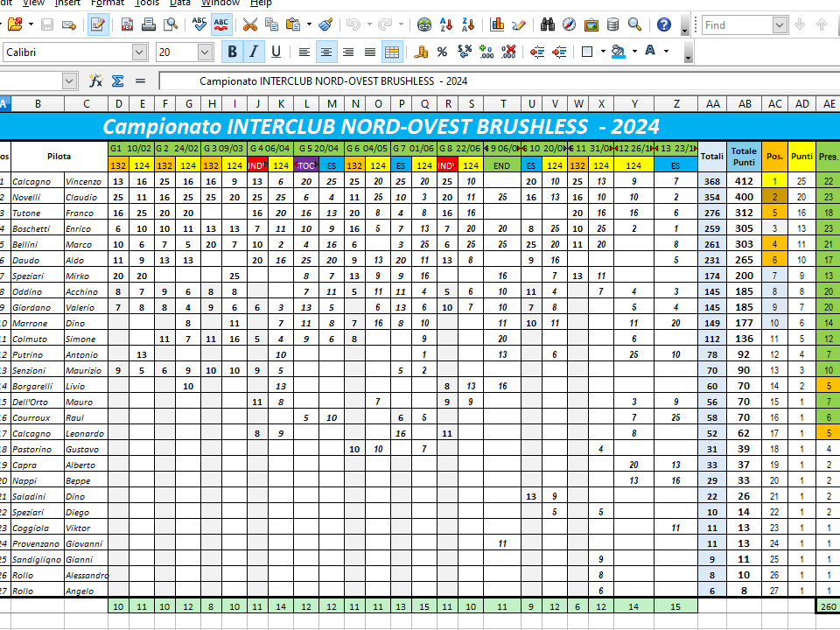This screenshot has width=840, height=630.
Task: Open the font size 20 dropdown
Action: 205,52
